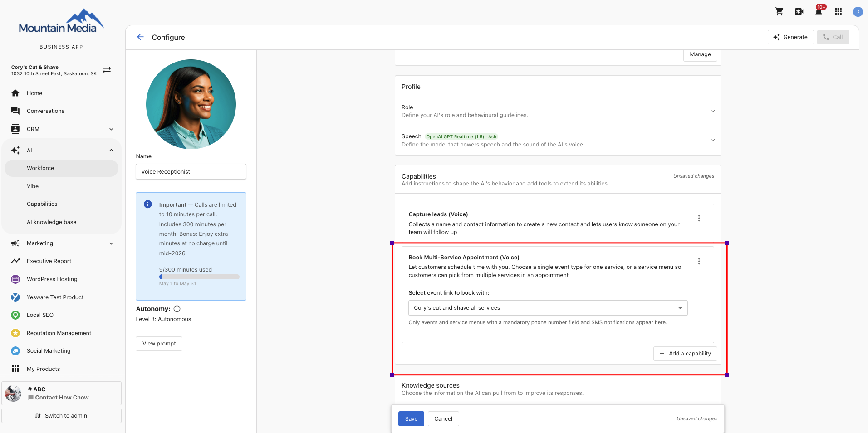
Task: Click the receptionist avatar image
Action: click(x=191, y=104)
